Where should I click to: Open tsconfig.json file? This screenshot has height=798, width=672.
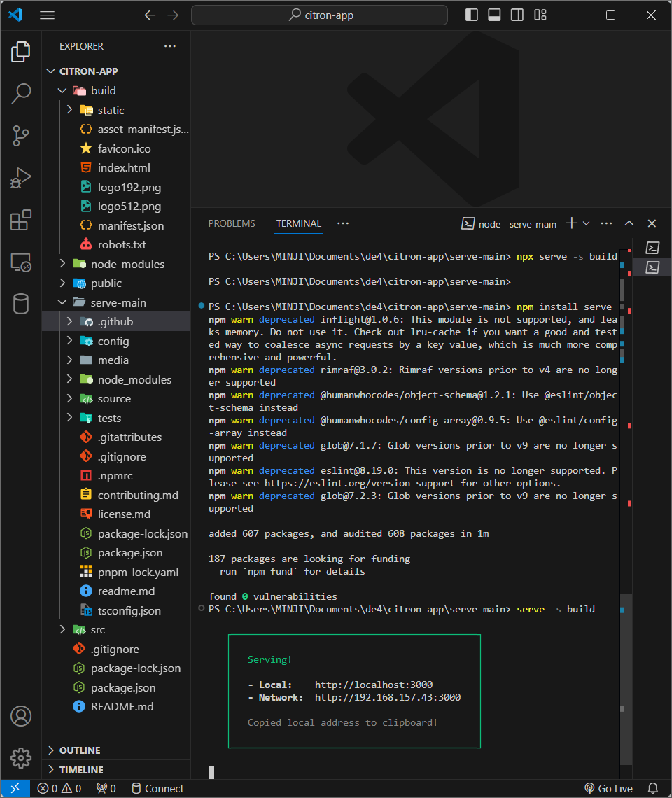[116, 610]
